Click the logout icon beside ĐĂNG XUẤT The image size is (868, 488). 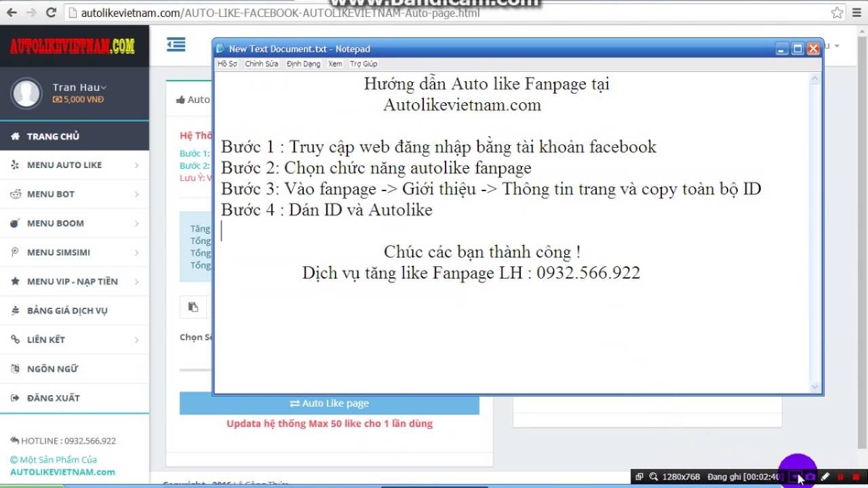[14, 398]
